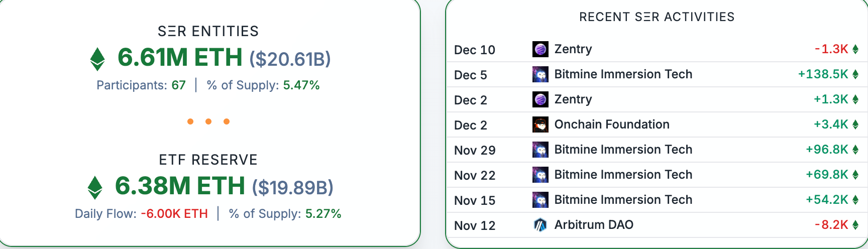Click the Onchain Foundation logo icon
Screen dimensions: 868x249
click(540, 125)
